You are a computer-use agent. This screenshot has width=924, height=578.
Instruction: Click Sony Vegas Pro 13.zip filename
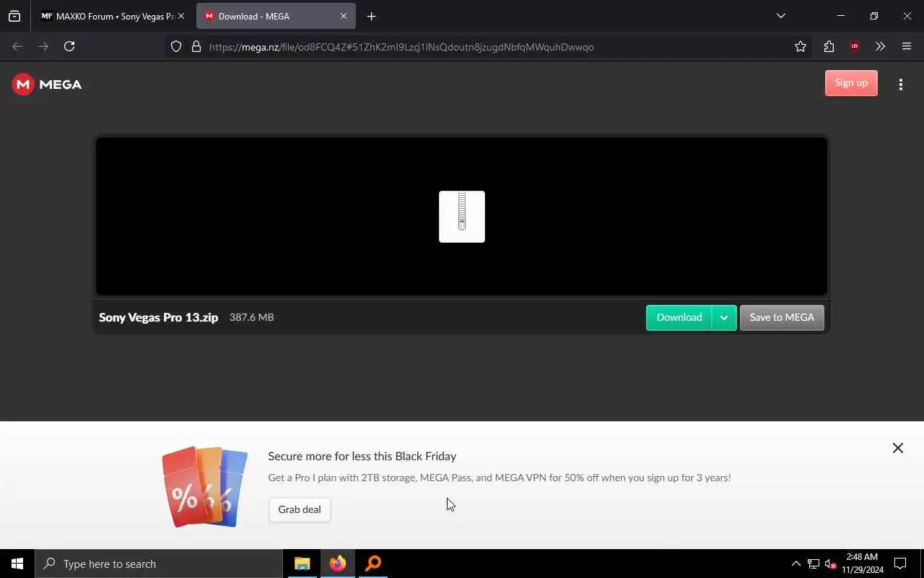pos(158,317)
